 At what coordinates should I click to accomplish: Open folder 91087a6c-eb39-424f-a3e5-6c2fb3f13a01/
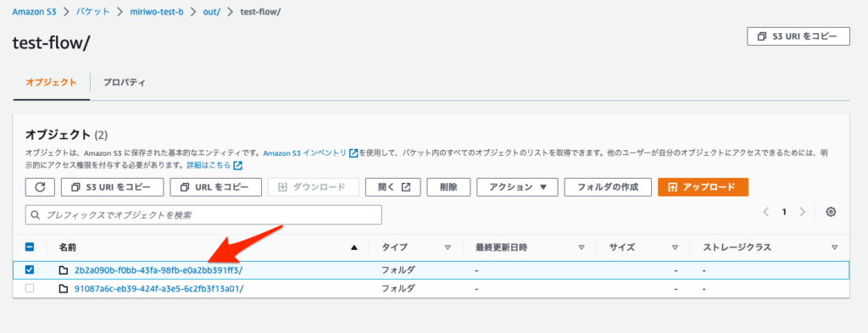[x=159, y=289]
